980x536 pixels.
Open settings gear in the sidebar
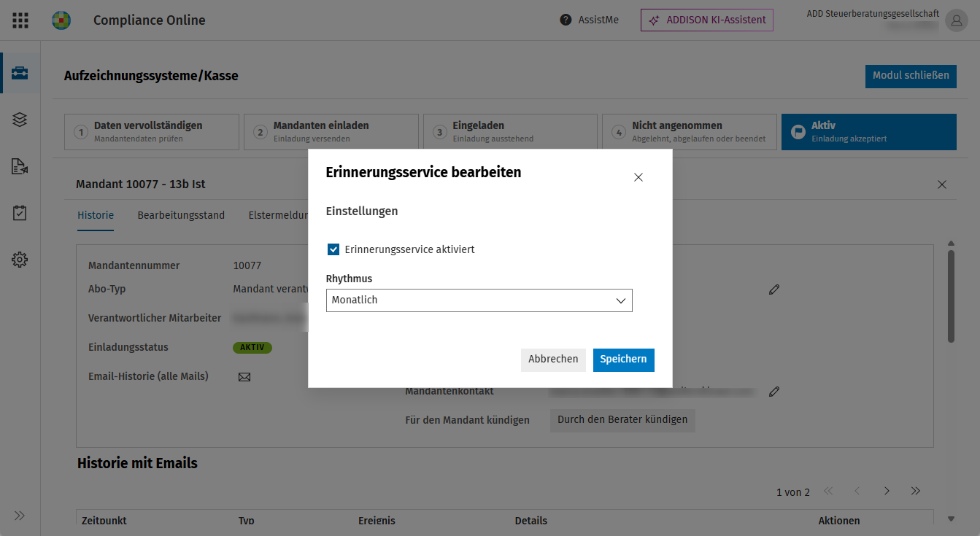tap(20, 260)
